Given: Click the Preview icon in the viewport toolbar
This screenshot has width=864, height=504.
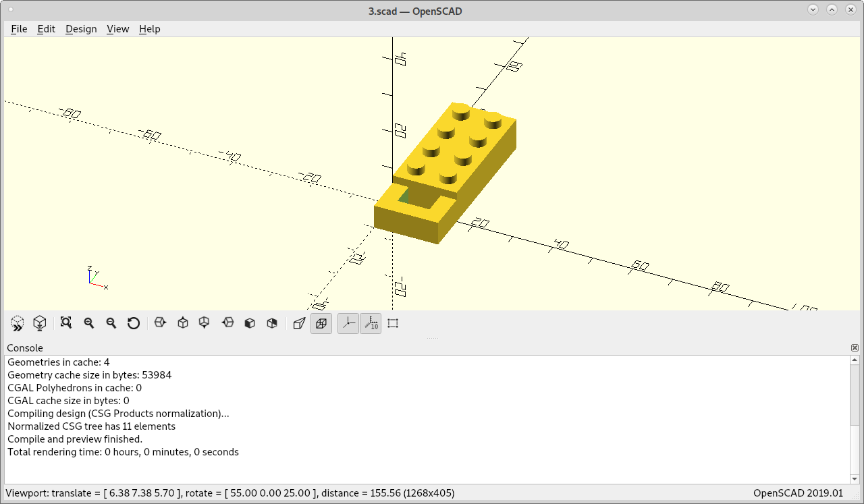Looking at the screenshot, I should tap(18, 323).
